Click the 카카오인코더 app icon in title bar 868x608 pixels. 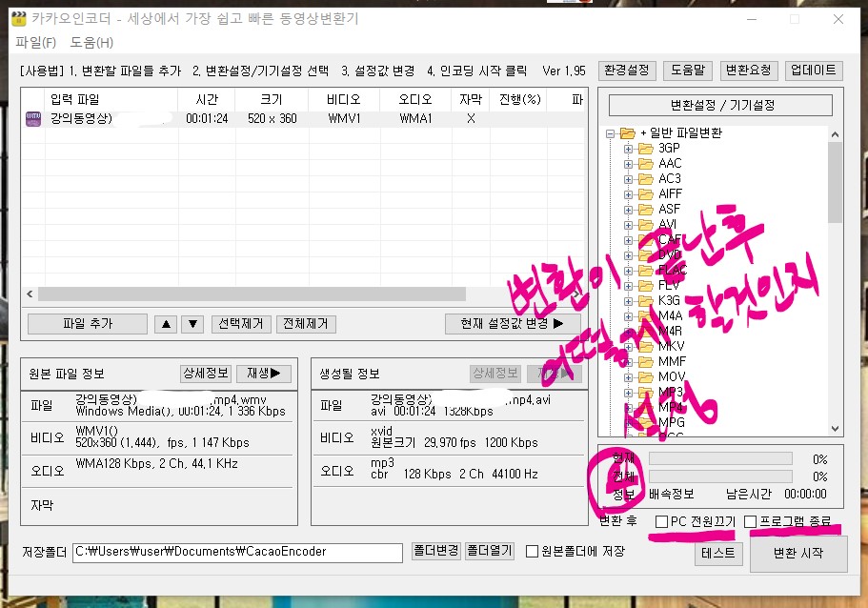tap(19, 19)
